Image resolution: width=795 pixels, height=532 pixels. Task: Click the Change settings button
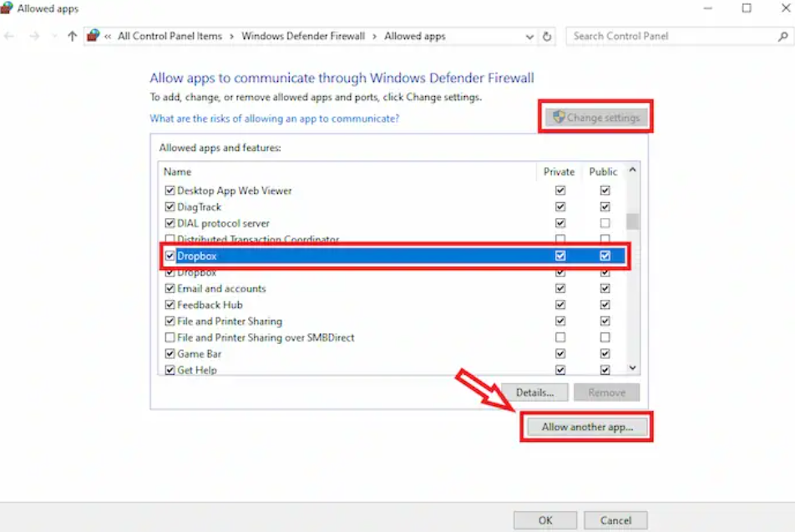click(x=596, y=117)
